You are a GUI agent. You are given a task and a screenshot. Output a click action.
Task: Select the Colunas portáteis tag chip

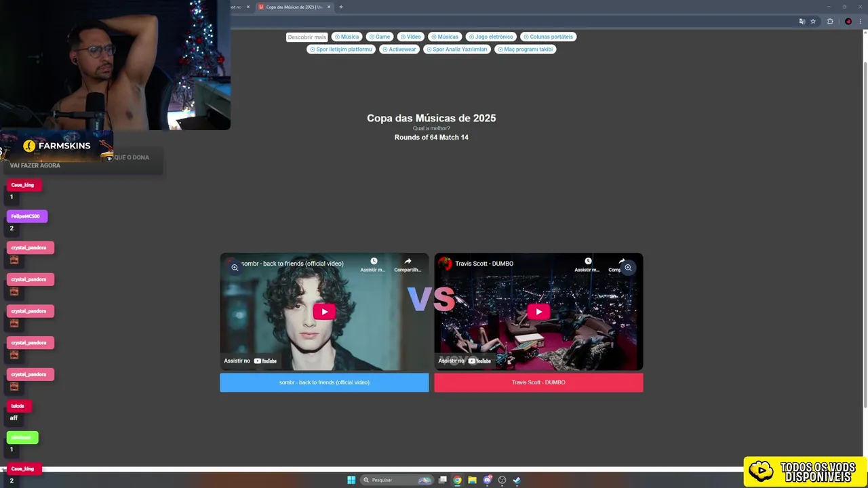point(548,37)
